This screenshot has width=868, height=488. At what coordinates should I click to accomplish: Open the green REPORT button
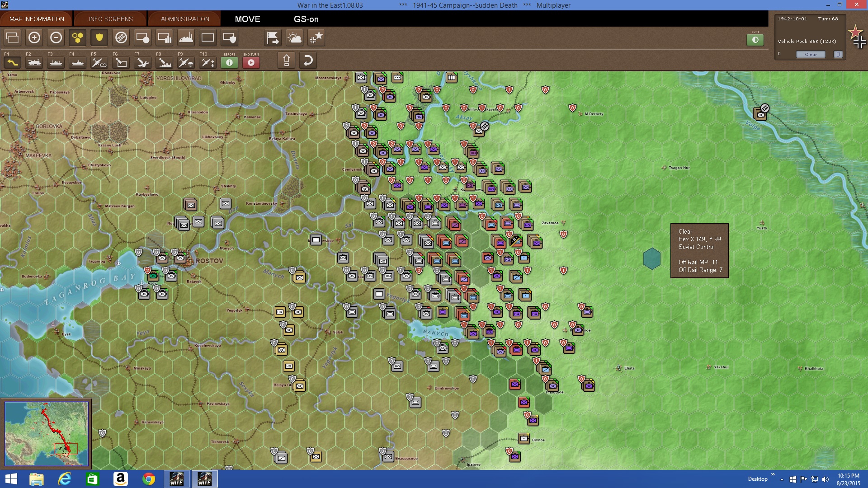pos(230,62)
